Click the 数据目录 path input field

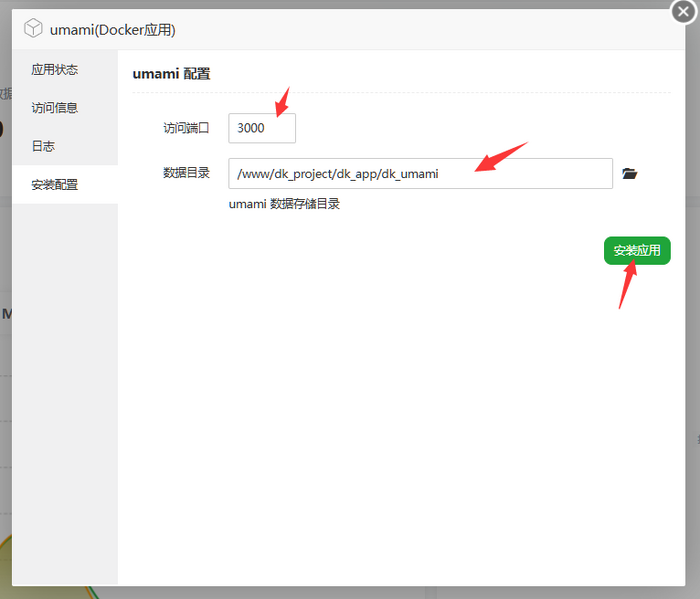click(420, 173)
